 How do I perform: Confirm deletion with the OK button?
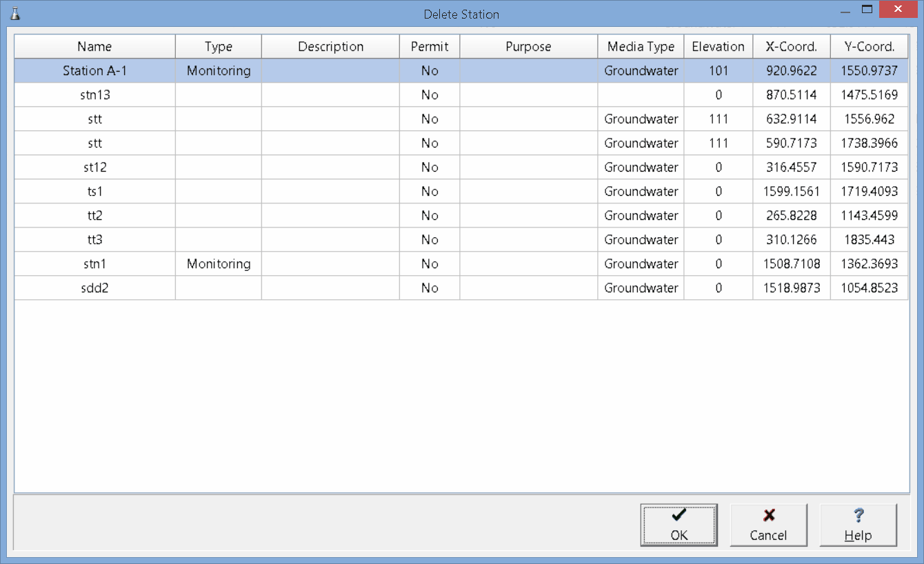(x=679, y=525)
